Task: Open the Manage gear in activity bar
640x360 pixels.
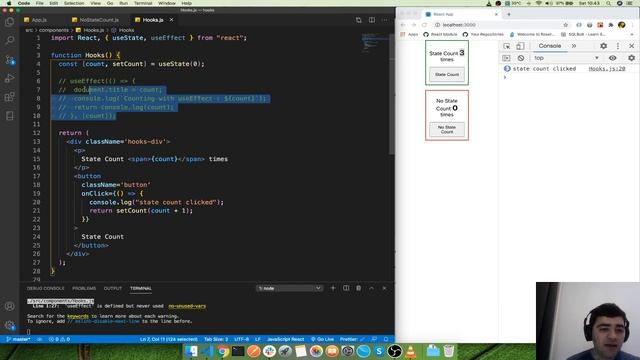Action: tap(9, 325)
